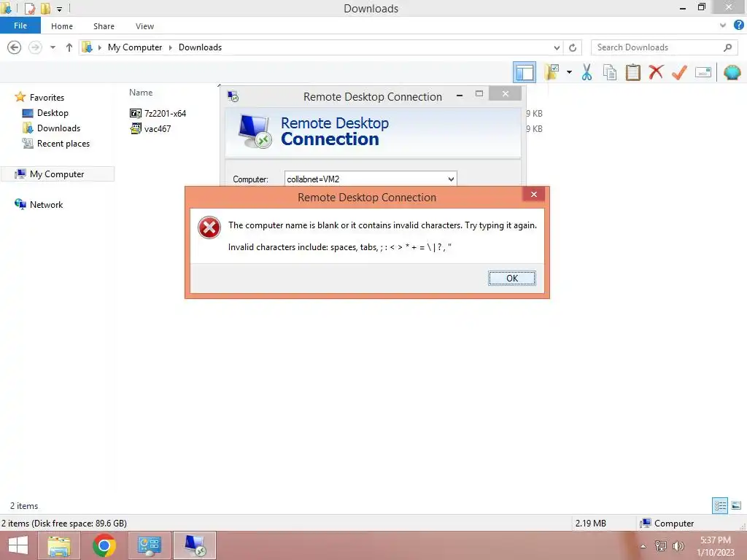Minimize the Remote Desktop Connection window
The image size is (747, 560).
(460, 94)
